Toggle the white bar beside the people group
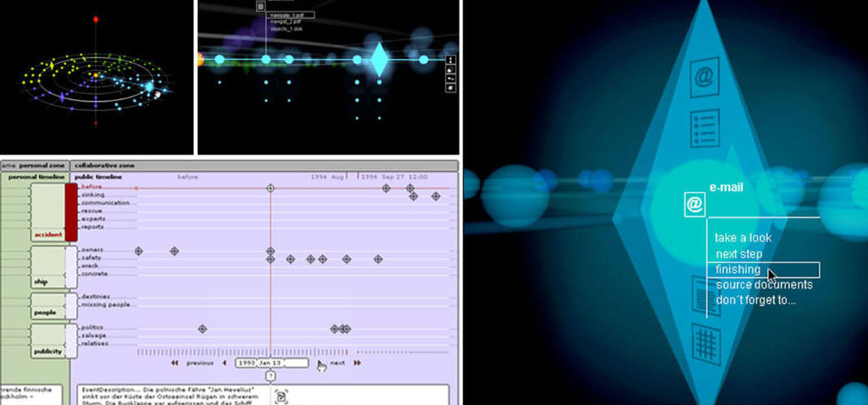Screen dimensions: 868x405 click(71, 305)
